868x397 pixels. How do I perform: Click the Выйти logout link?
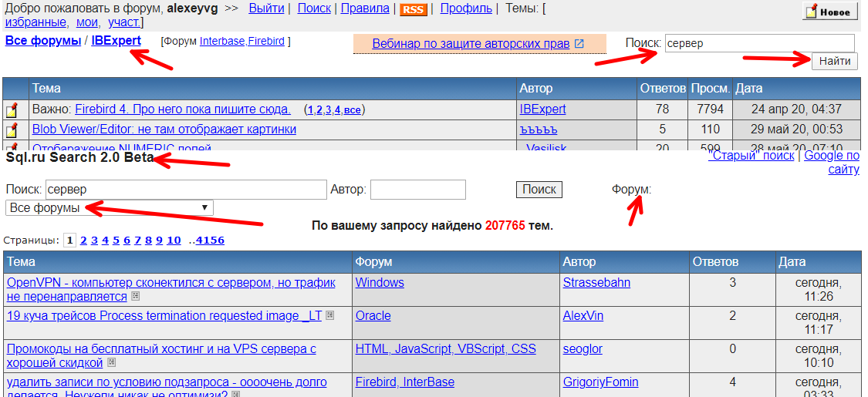pyautogui.click(x=266, y=8)
